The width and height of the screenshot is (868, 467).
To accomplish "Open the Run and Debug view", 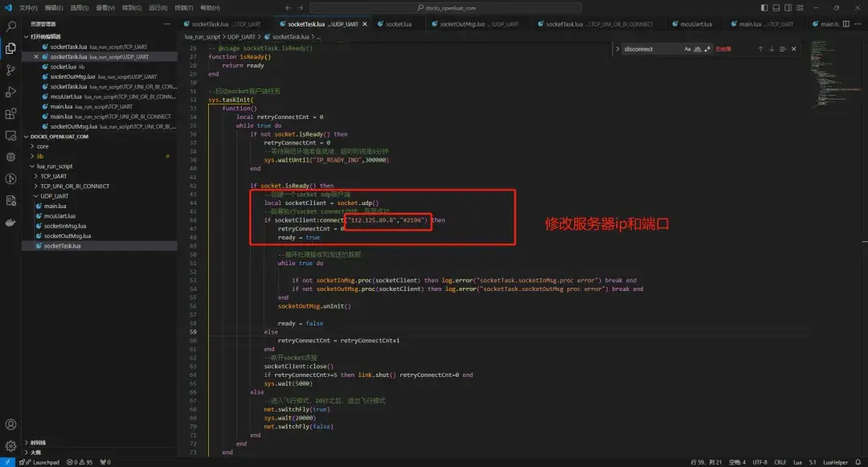I will tap(10, 92).
